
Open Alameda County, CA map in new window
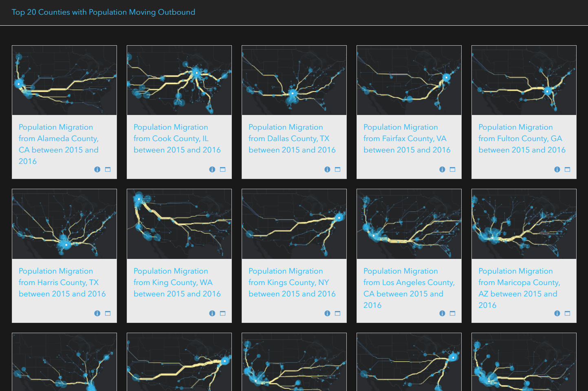pyautogui.click(x=108, y=170)
